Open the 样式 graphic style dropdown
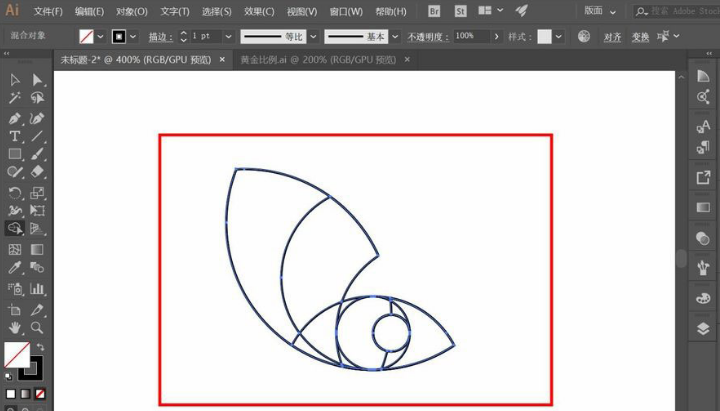Image resolution: width=720 pixels, height=411 pixels. (x=558, y=36)
